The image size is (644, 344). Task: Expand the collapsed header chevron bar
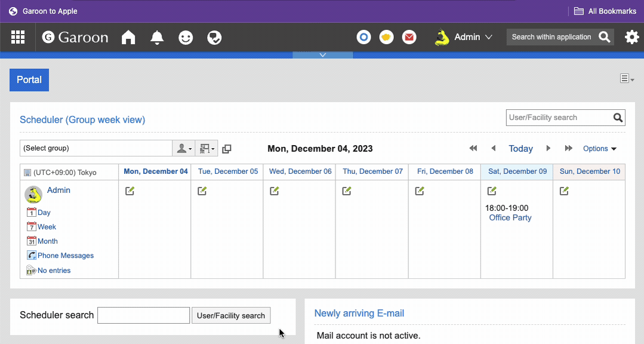click(x=322, y=55)
